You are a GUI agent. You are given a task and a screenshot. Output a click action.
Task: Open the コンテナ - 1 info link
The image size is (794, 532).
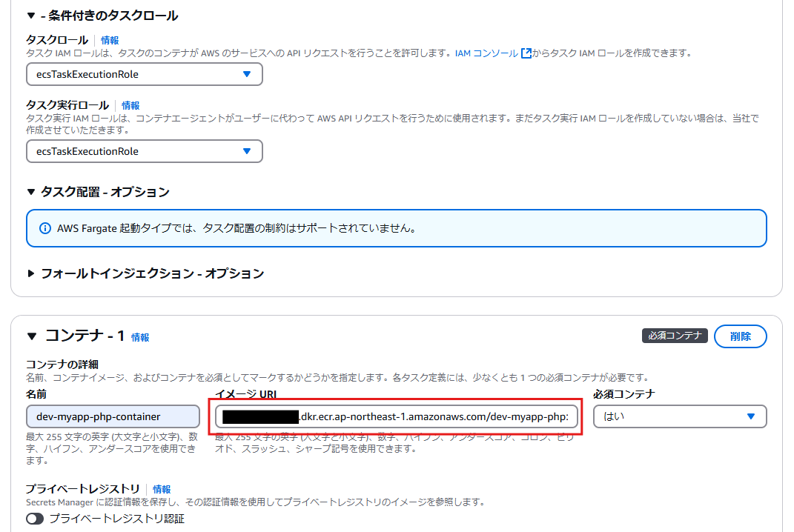(x=140, y=337)
